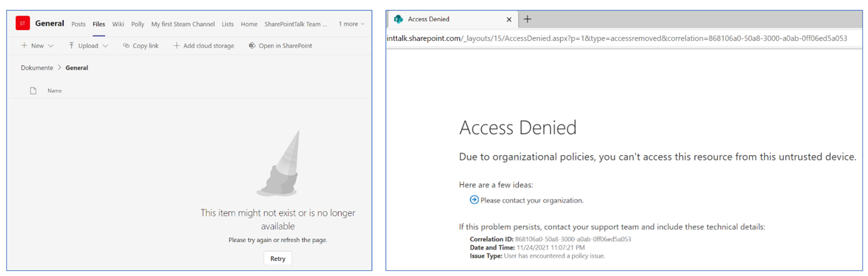Click the upload arrow icon

click(x=71, y=46)
